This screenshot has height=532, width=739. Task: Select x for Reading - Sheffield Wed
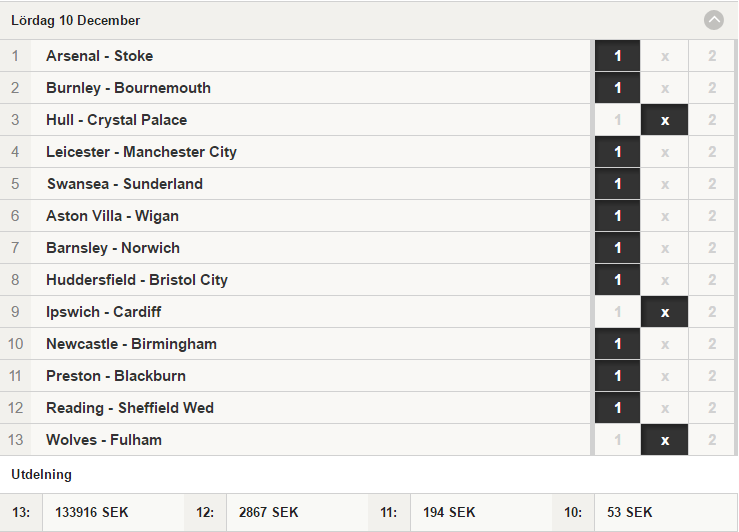pyautogui.click(x=665, y=408)
